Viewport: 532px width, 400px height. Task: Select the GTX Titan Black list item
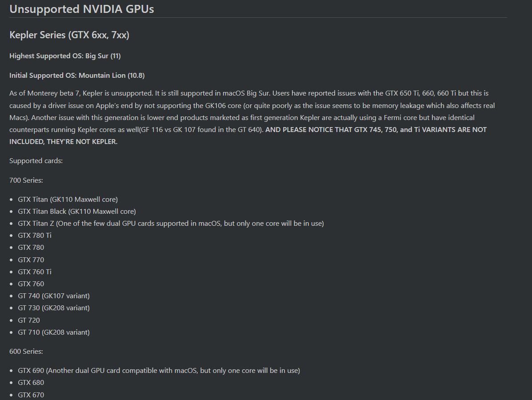click(x=77, y=212)
